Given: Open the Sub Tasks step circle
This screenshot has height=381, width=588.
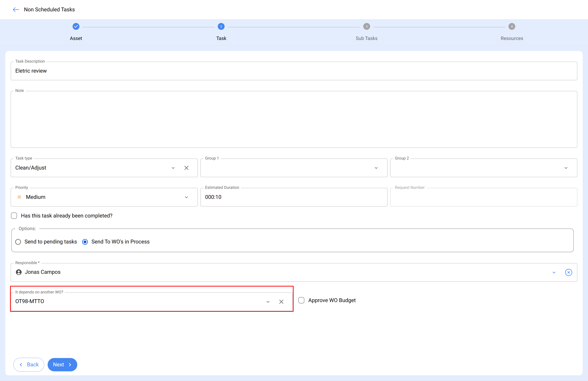Looking at the screenshot, I should point(366,26).
